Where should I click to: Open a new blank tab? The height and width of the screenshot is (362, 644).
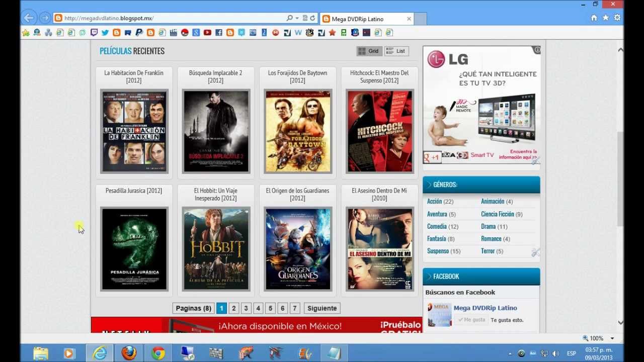pos(421,19)
